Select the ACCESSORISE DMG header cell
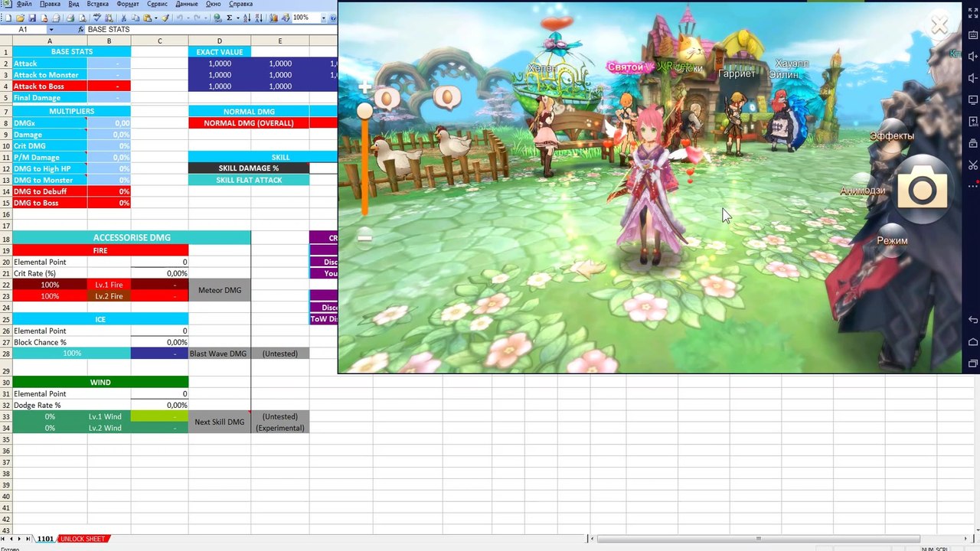Image resolution: width=980 pixels, height=551 pixels. [132, 238]
